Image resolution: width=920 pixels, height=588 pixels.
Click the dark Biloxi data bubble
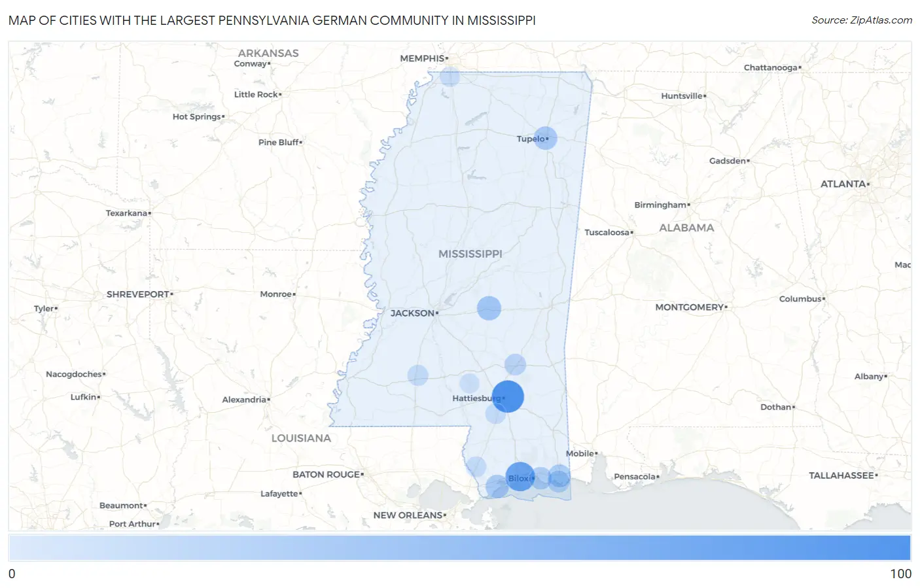tap(520, 477)
